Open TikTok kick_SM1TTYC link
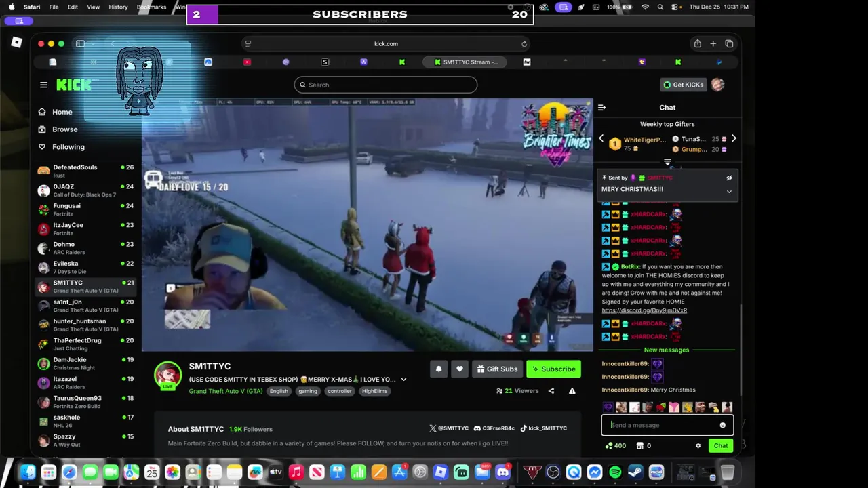 coord(544,428)
